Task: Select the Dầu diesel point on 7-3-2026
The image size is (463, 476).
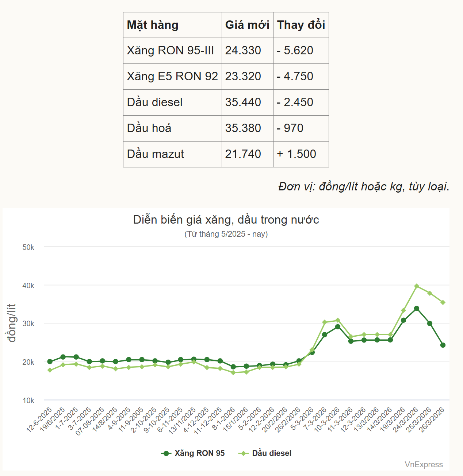Action: [325, 322]
